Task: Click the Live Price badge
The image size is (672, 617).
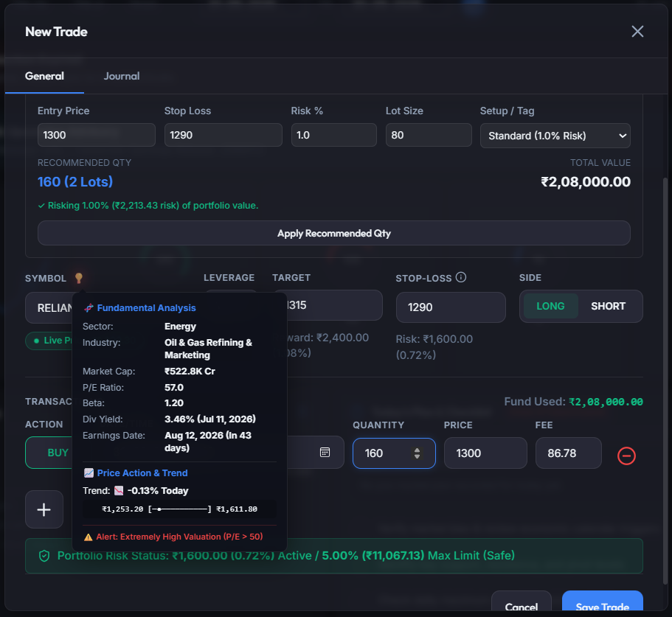Action: [49, 341]
